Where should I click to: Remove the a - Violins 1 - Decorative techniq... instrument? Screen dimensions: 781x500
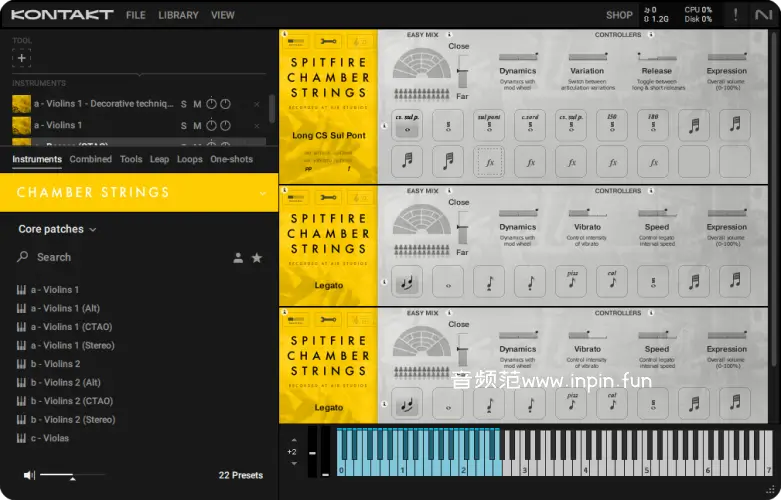pos(257,104)
